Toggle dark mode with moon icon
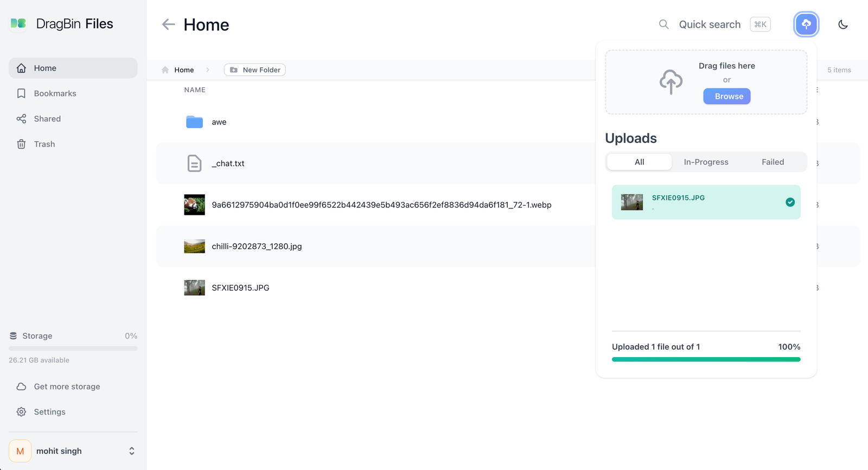Image resolution: width=868 pixels, height=470 pixels. 843,24
